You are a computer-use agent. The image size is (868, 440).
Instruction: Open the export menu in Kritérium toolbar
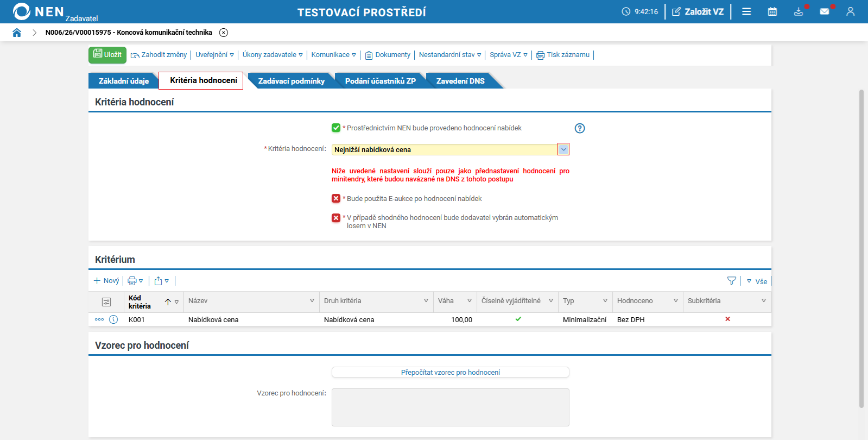[162, 281]
